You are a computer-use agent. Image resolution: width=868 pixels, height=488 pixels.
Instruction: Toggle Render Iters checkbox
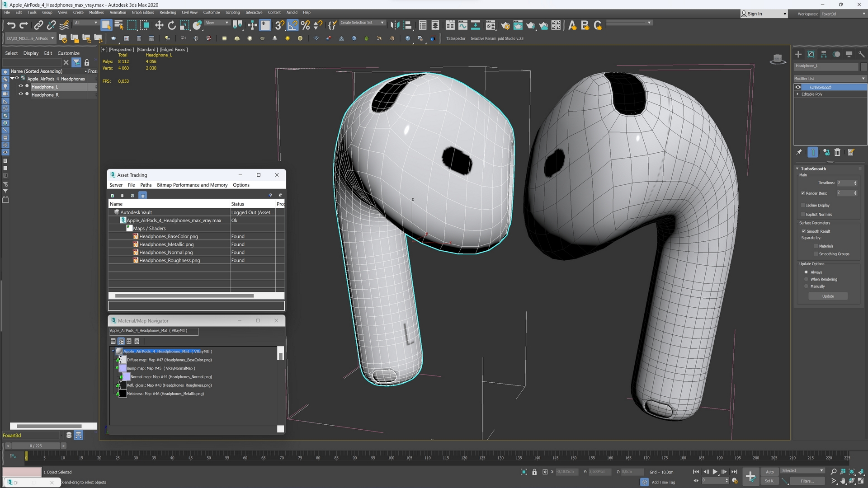[x=803, y=193]
